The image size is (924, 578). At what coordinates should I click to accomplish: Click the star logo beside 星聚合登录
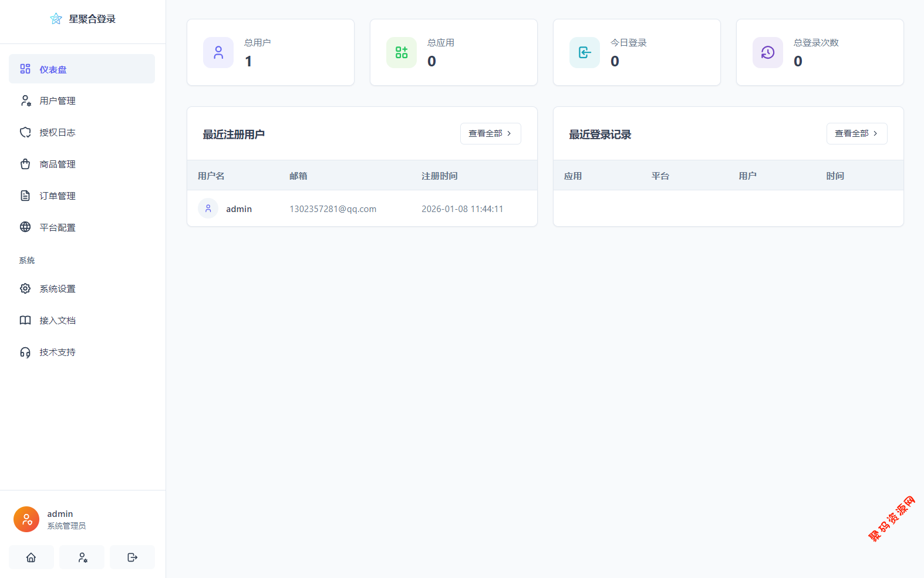[56, 19]
